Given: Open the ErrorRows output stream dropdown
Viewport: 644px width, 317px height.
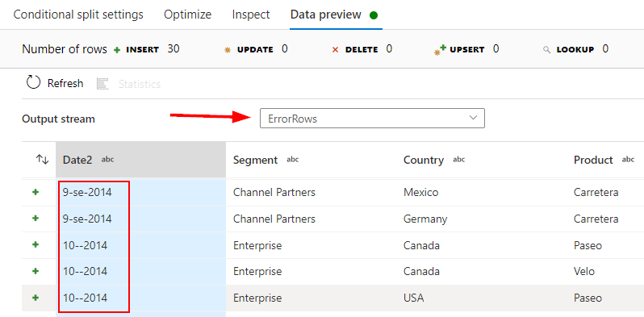Looking at the screenshot, I should coord(372,119).
